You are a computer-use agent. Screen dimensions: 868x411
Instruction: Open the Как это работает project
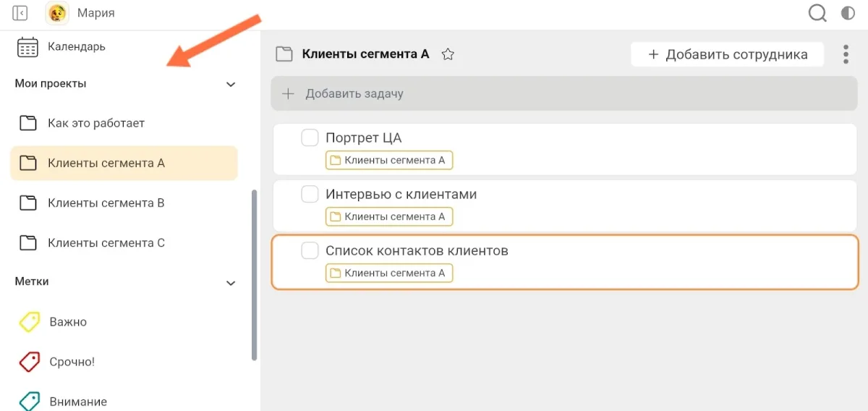pos(95,123)
